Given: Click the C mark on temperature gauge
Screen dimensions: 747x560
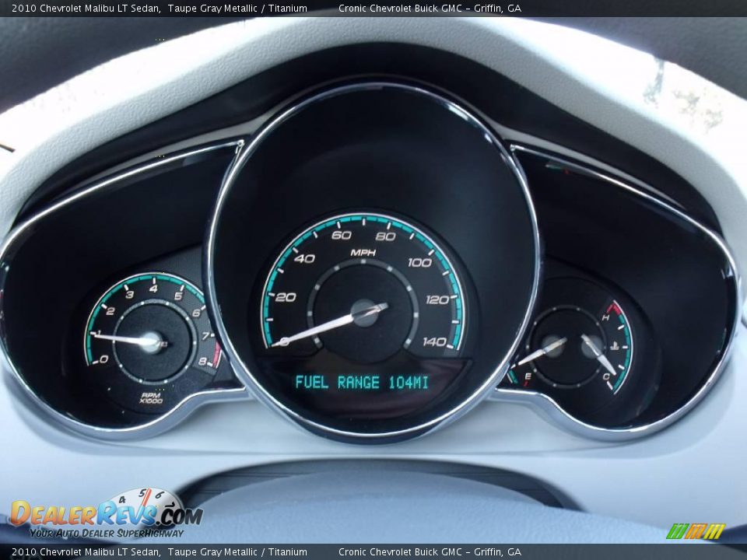Looking at the screenshot, I should click(606, 376).
